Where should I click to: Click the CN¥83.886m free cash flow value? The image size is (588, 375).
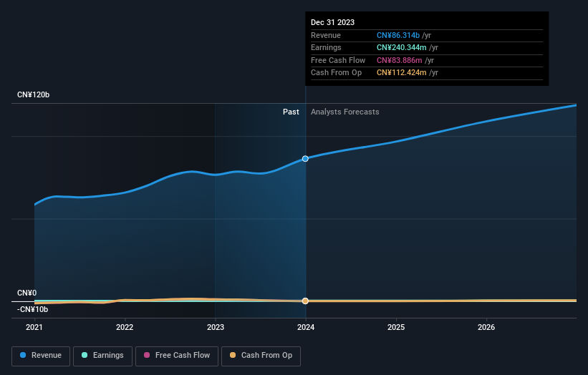(x=400, y=60)
